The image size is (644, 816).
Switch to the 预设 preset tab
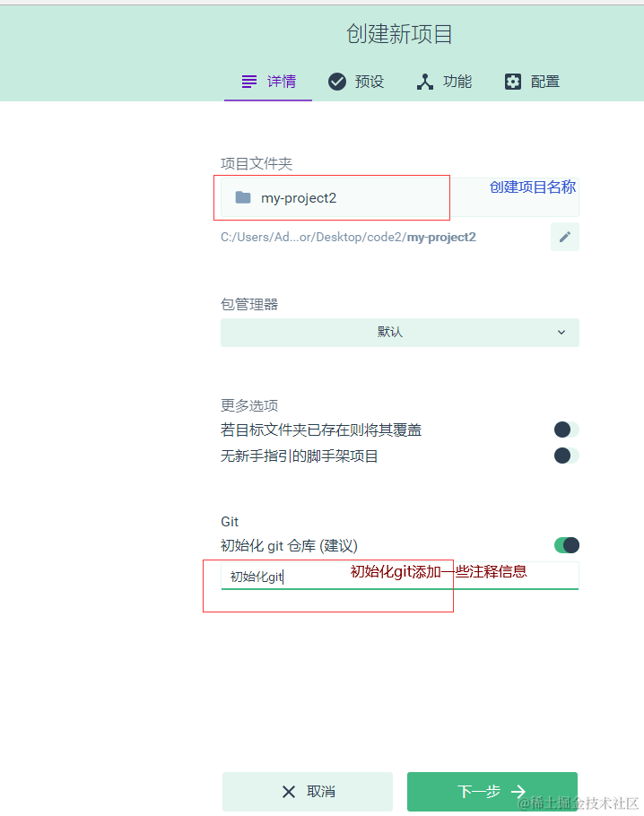(356, 82)
